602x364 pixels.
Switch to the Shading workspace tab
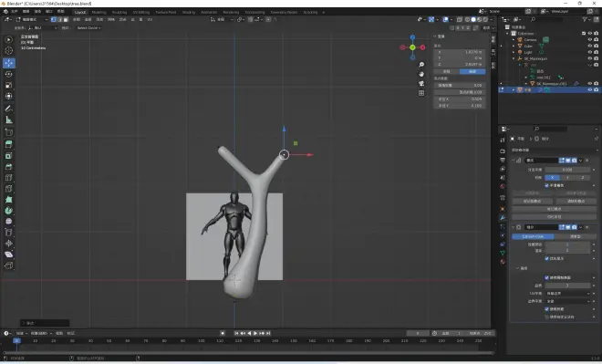(x=189, y=12)
